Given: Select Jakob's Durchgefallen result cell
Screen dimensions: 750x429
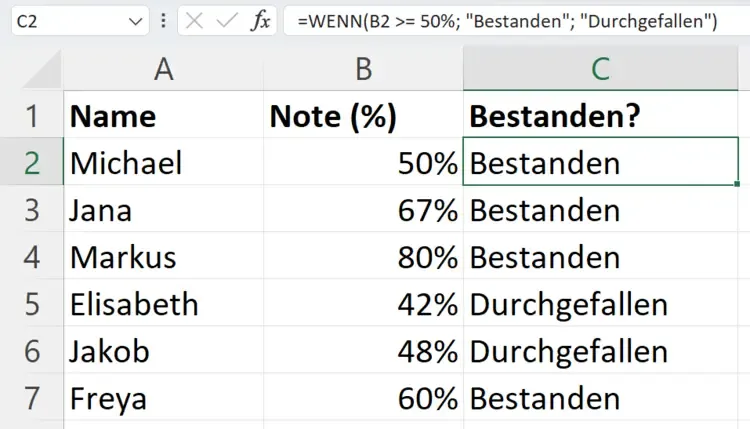Looking at the screenshot, I should click(601, 351).
